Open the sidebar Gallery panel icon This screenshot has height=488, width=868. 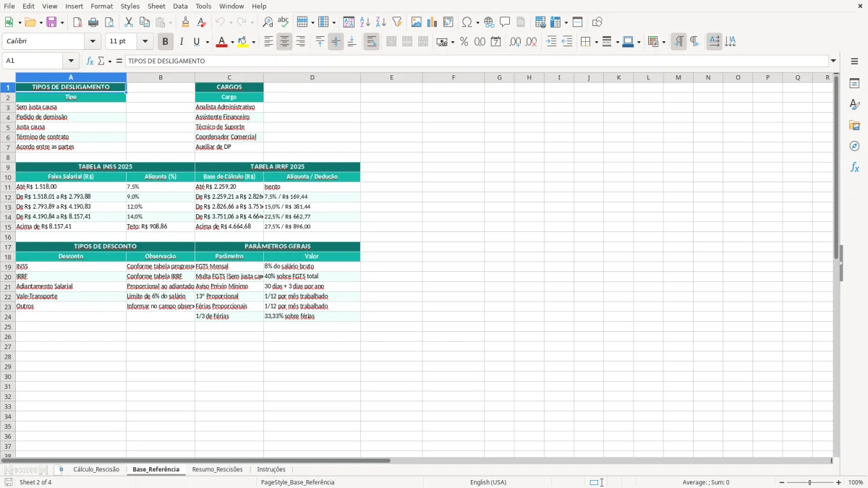pyautogui.click(x=854, y=126)
